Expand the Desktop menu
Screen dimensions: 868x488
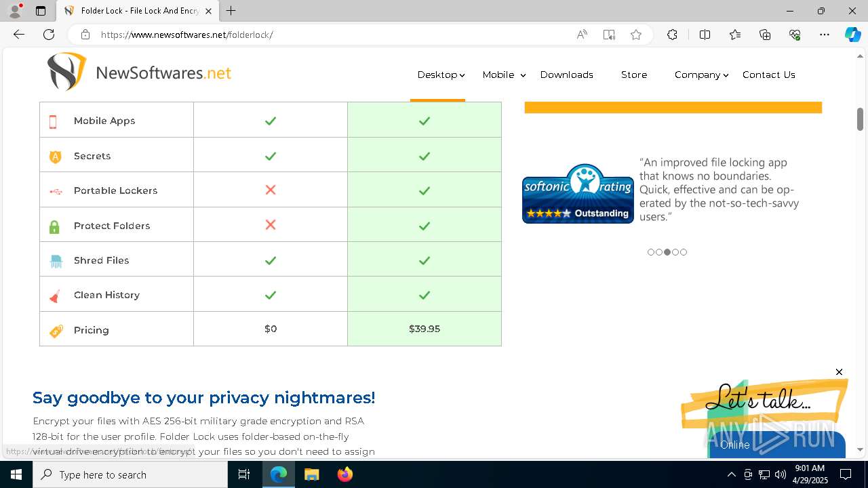click(441, 75)
